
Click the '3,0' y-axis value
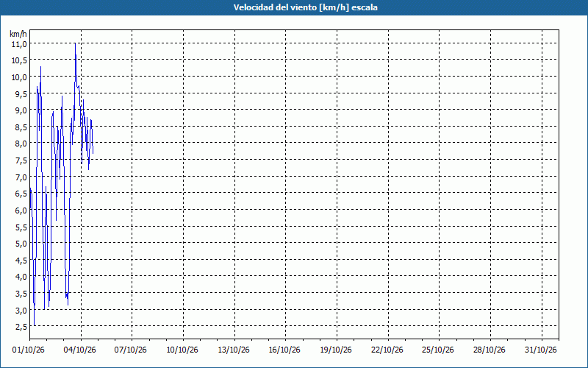[21, 310]
